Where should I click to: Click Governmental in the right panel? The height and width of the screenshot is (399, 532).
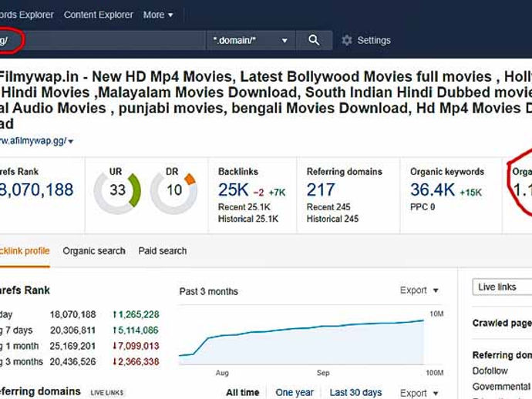pyautogui.click(x=501, y=387)
